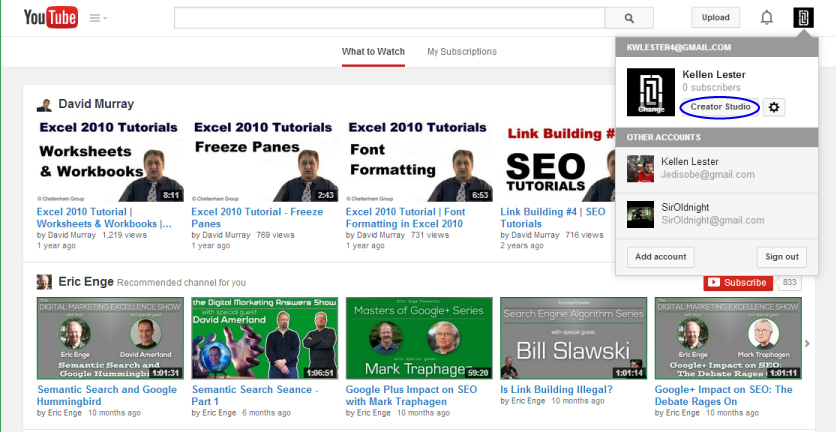Open The Debate Rages On link
The image size is (836, 432).
[x=724, y=395]
